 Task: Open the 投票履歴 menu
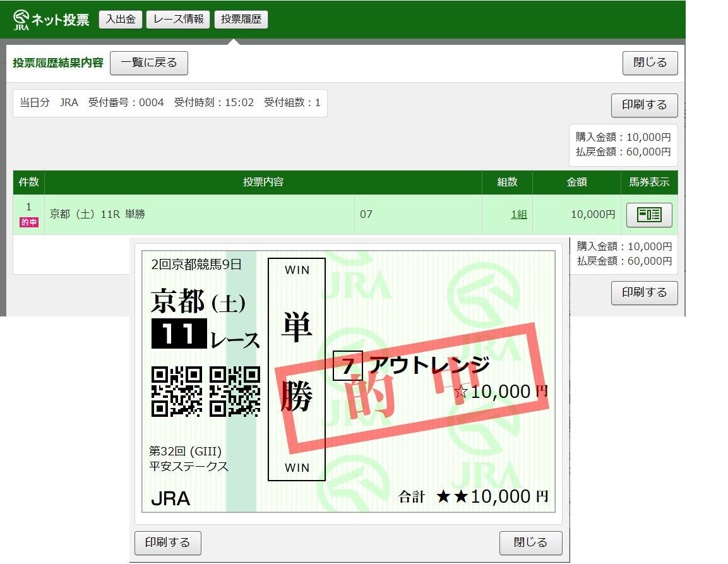pyautogui.click(x=241, y=20)
